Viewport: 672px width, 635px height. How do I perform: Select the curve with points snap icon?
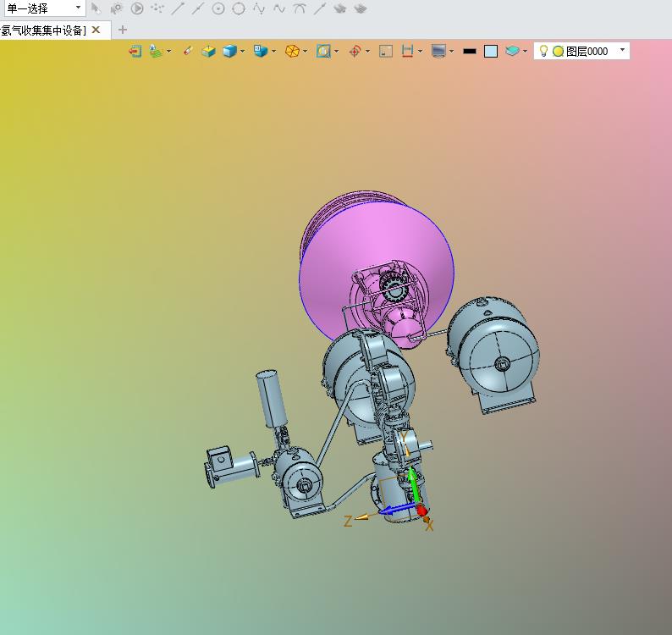(x=259, y=8)
